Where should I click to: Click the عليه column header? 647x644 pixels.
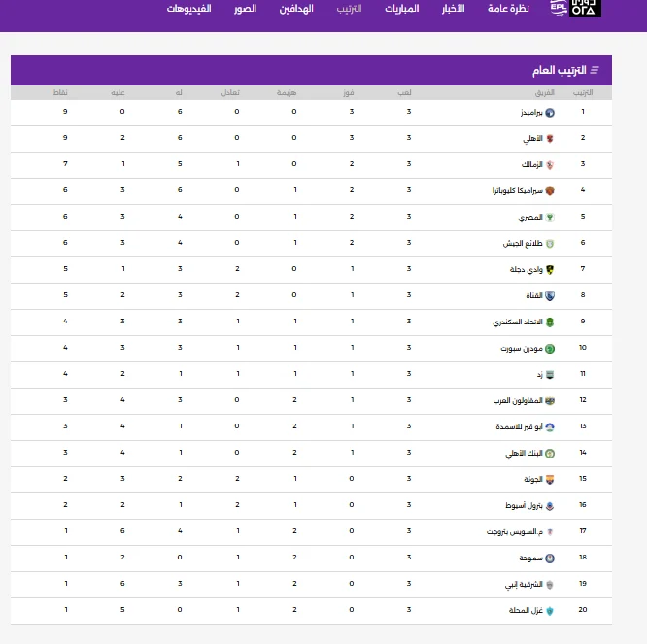(x=118, y=92)
